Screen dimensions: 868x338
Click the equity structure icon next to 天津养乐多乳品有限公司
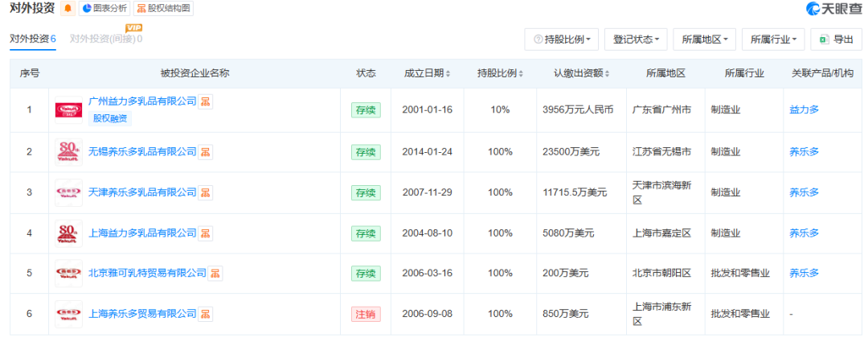206,192
